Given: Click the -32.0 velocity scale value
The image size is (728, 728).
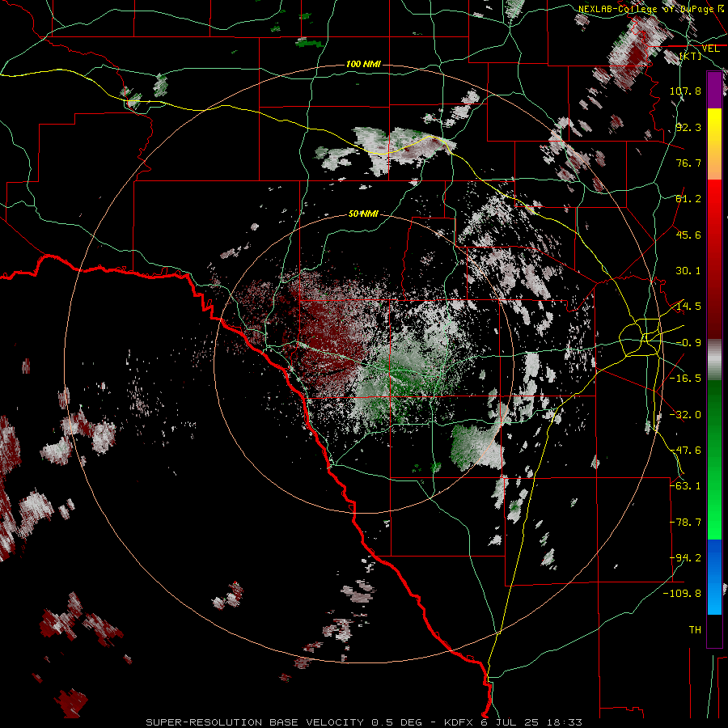Looking at the screenshot, I should 685,415.
